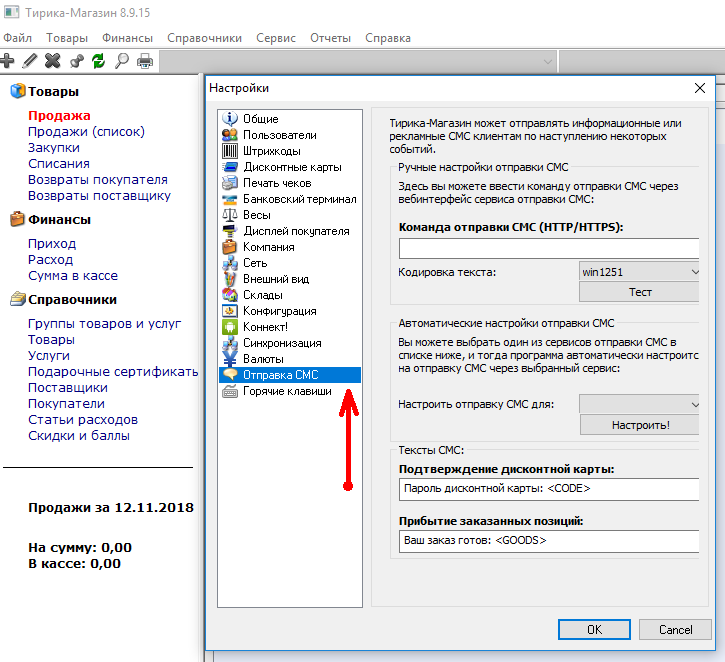Open the Списания link

tap(59, 164)
